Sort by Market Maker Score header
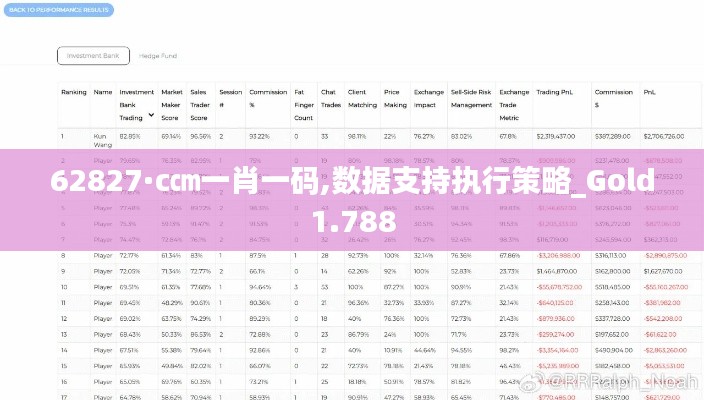 pyautogui.click(x=172, y=104)
